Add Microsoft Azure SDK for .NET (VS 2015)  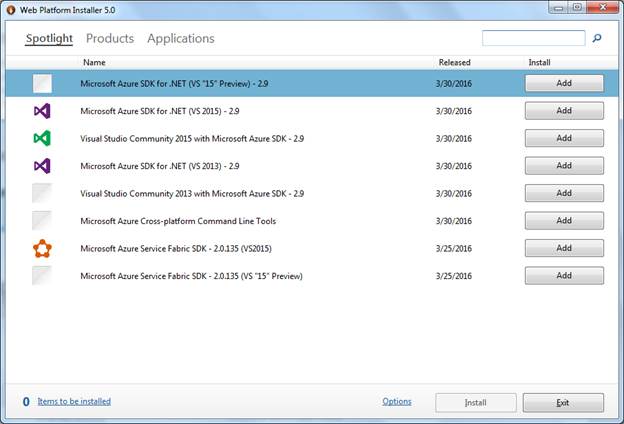[564, 111]
